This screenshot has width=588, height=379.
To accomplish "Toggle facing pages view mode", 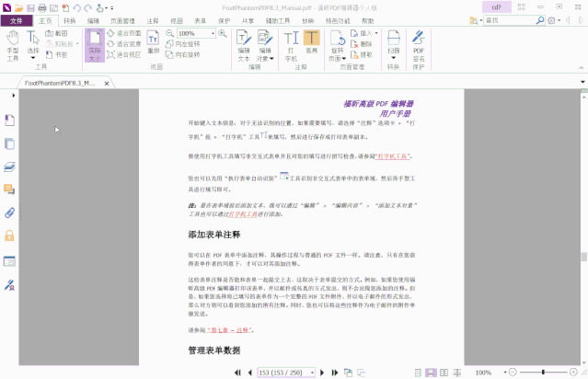I will [x=444, y=373].
